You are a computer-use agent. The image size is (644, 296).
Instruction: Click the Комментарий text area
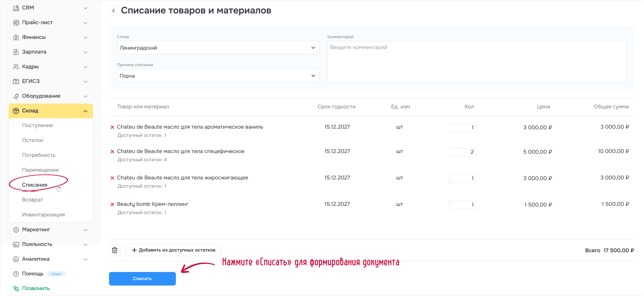click(477, 62)
